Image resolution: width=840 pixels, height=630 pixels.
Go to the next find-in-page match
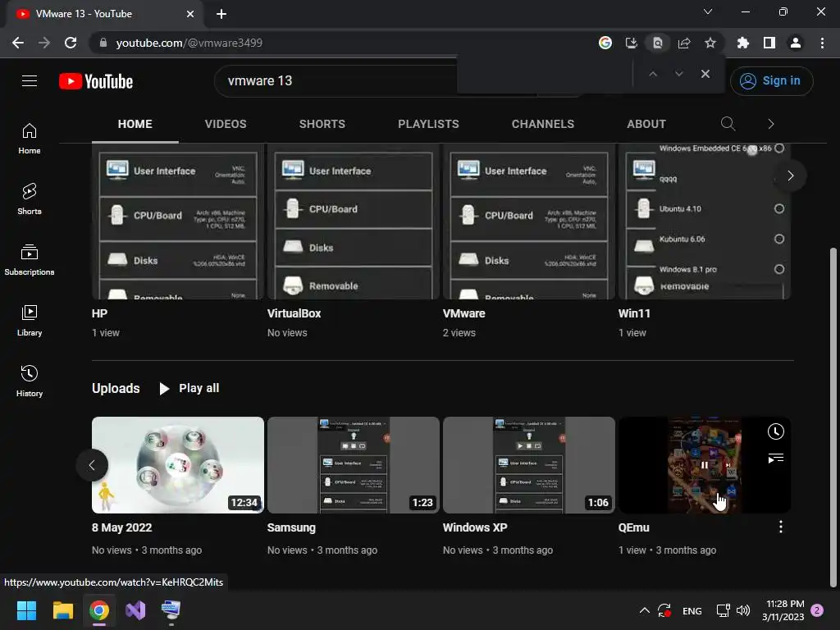(x=678, y=74)
